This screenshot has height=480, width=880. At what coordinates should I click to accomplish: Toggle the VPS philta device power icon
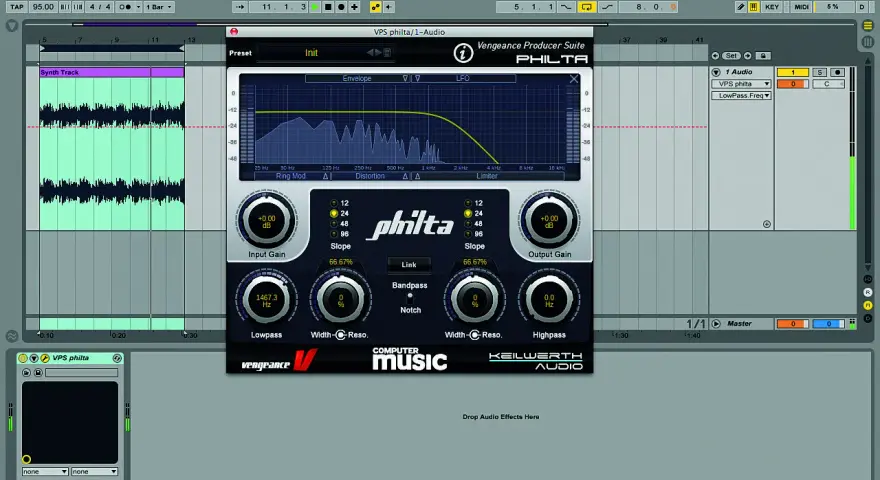pos(22,358)
